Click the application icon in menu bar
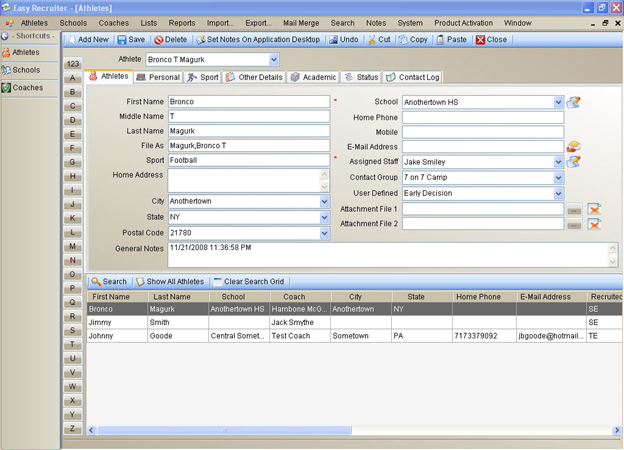 10,23
